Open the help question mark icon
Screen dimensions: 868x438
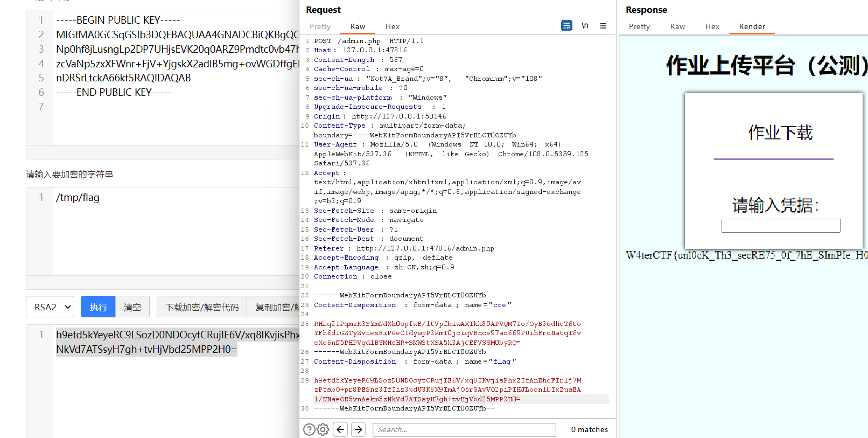(x=309, y=429)
